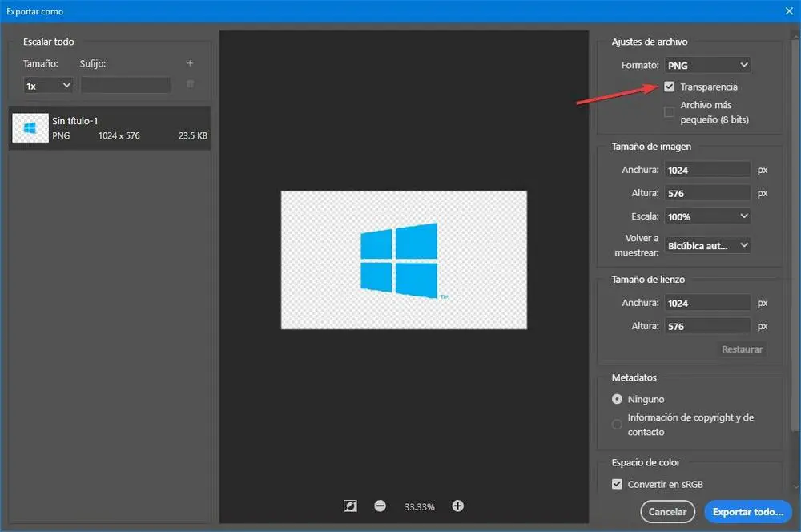Select Información de copyright y de contacto

[617, 424]
